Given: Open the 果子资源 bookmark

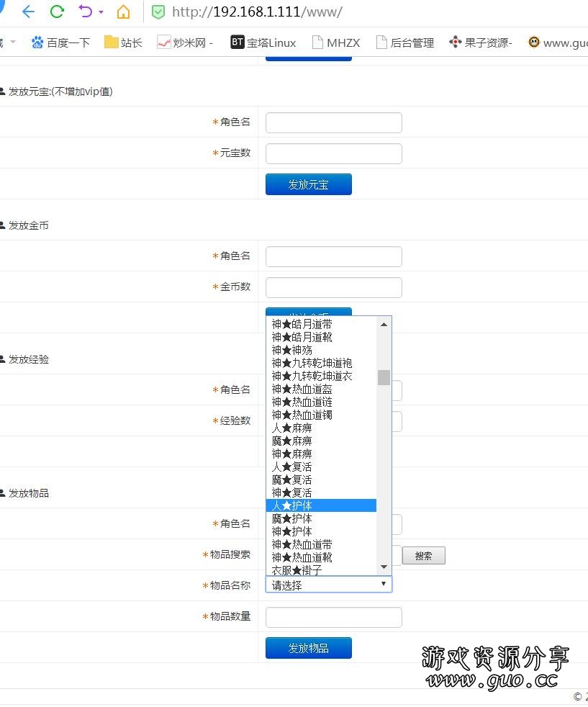Looking at the screenshot, I should click(480, 42).
